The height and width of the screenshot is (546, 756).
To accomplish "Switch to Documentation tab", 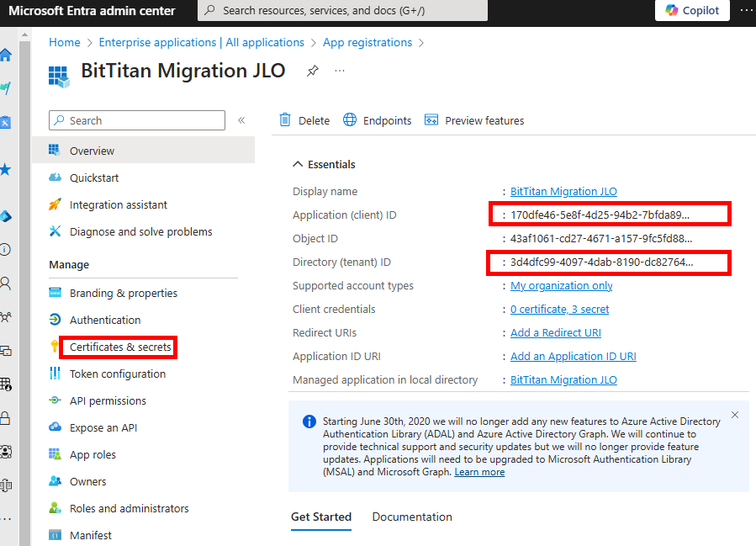I will coord(412,517).
